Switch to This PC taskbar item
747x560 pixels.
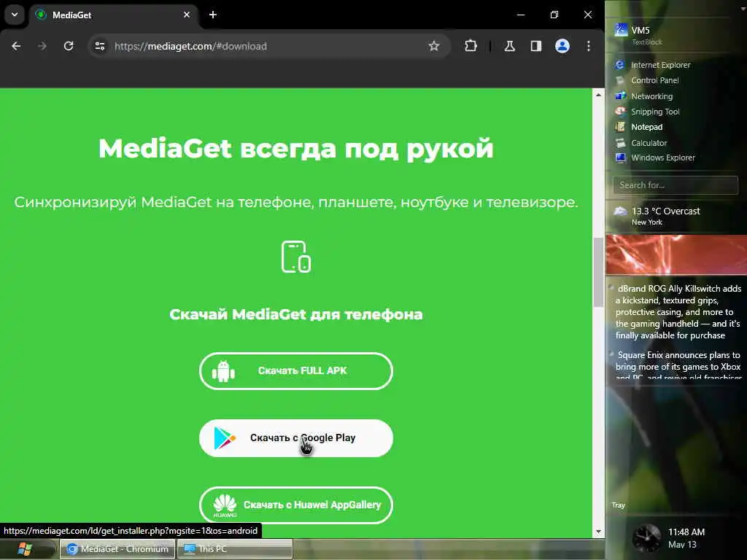(x=234, y=549)
